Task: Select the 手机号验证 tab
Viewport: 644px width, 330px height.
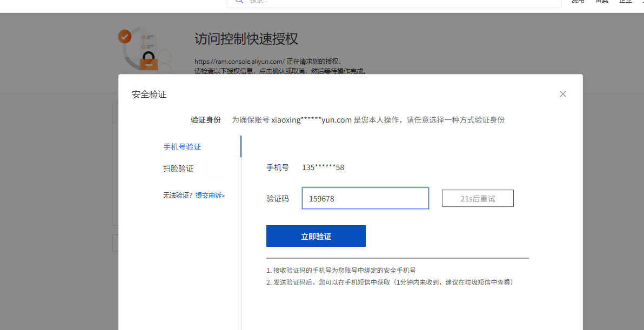Action: (x=182, y=147)
